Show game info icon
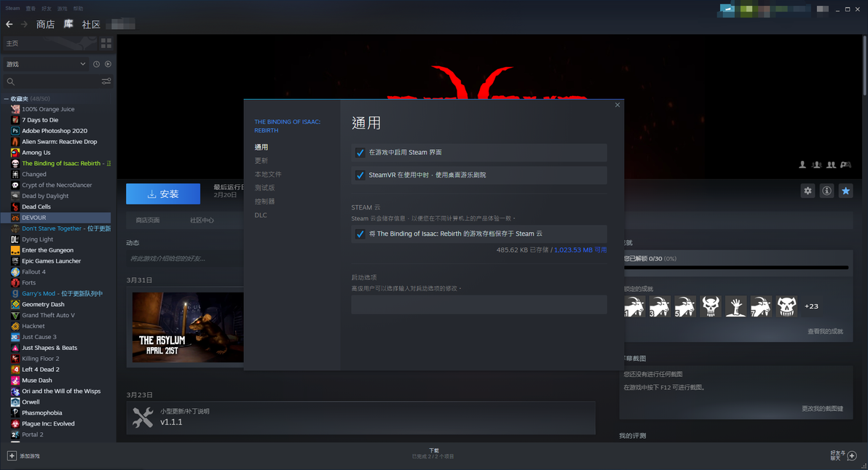The height and width of the screenshot is (470, 868). coord(826,191)
